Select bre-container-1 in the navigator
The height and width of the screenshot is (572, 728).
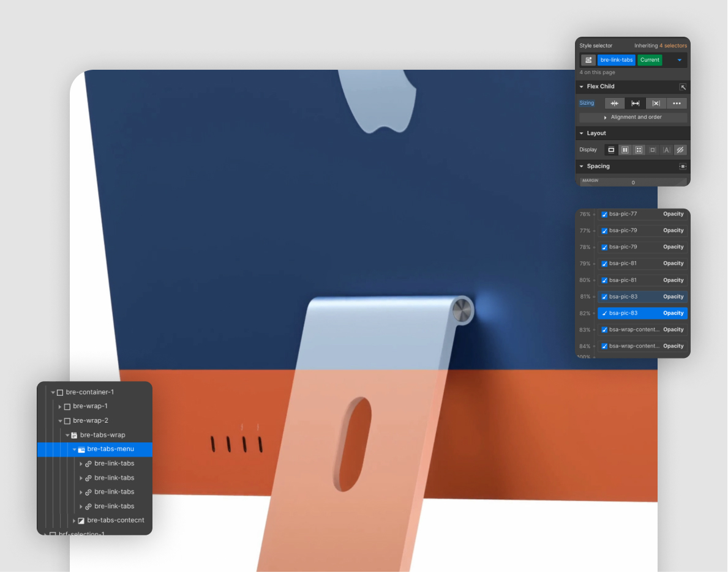[x=89, y=392]
